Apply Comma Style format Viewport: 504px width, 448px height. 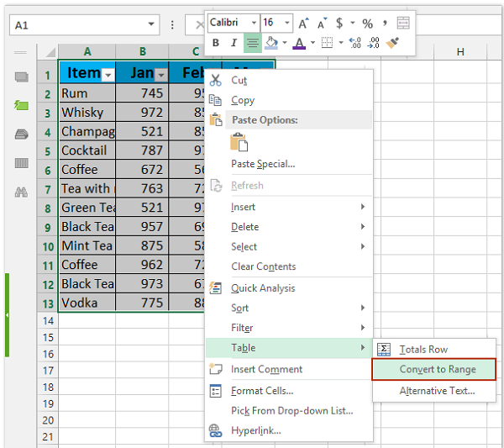pyautogui.click(x=385, y=24)
